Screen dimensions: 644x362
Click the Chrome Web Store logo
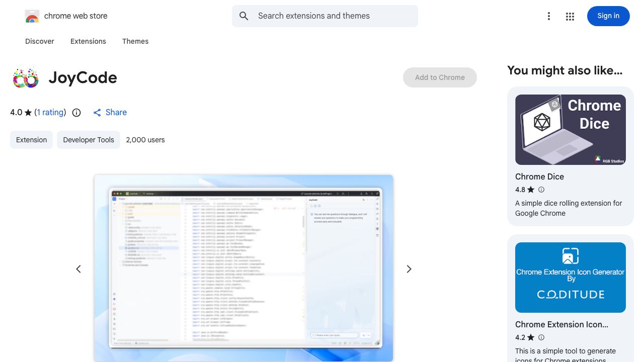click(32, 16)
